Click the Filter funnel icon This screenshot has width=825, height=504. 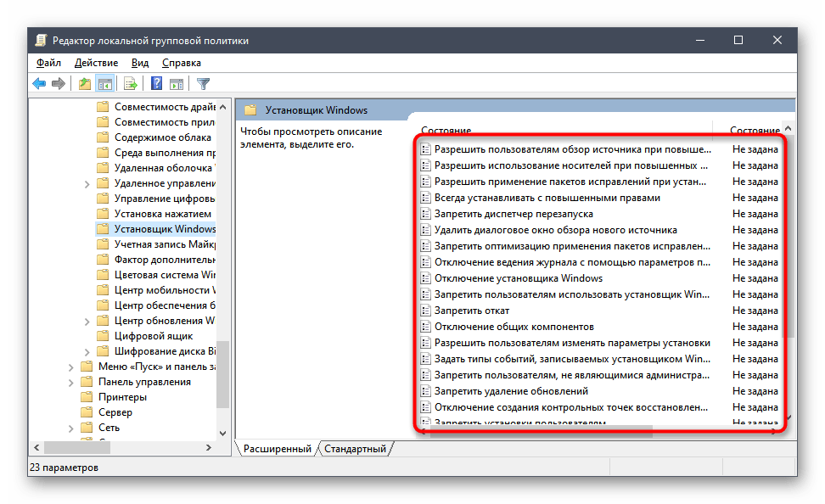coord(203,83)
